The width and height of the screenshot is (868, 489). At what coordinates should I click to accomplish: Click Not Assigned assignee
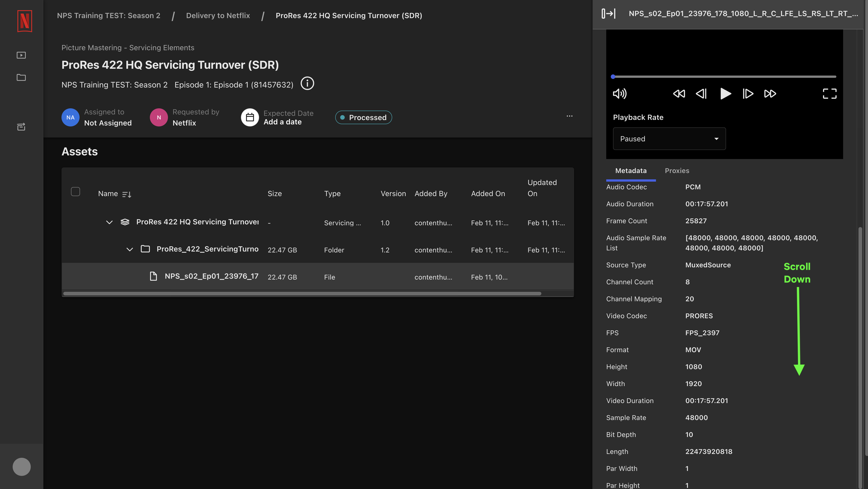(108, 123)
